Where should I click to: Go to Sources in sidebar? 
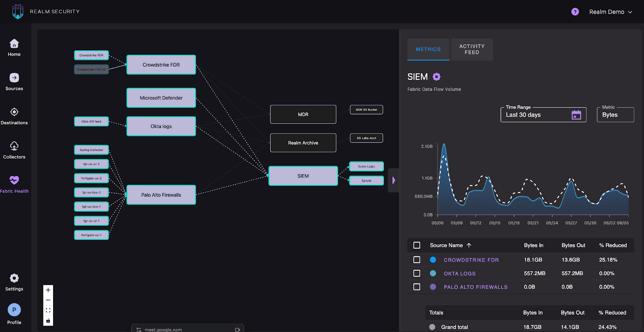(x=14, y=82)
